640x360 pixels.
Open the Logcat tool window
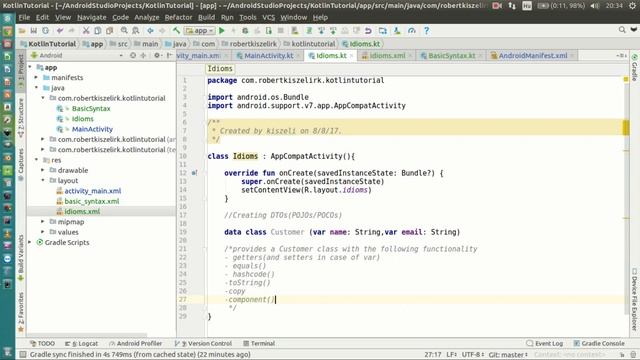coord(82,343)
